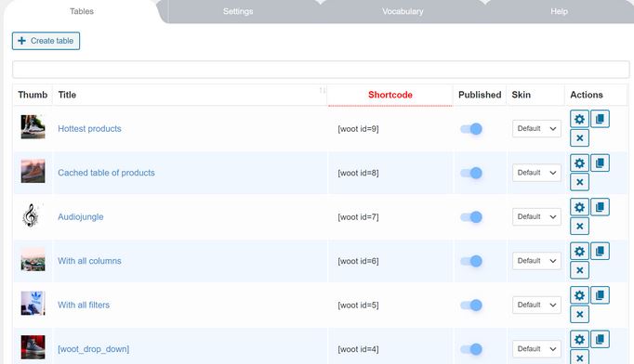Open settings gear for Cached table of products
Screen dimensions: 634x364
(x=579, y=163)
